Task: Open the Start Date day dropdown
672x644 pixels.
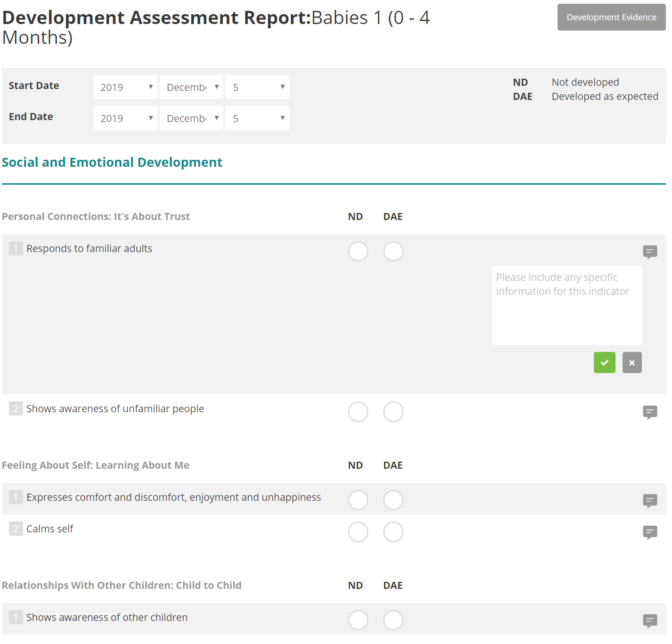Action: coord(257,87)
